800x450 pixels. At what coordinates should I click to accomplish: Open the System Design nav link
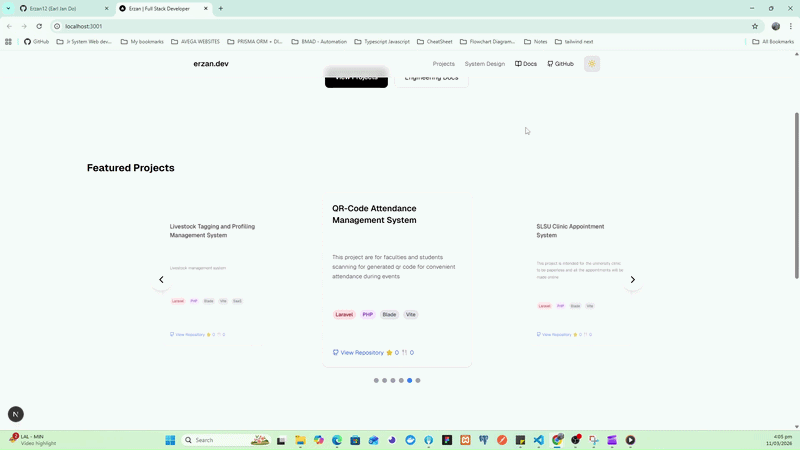click(485, 64)
